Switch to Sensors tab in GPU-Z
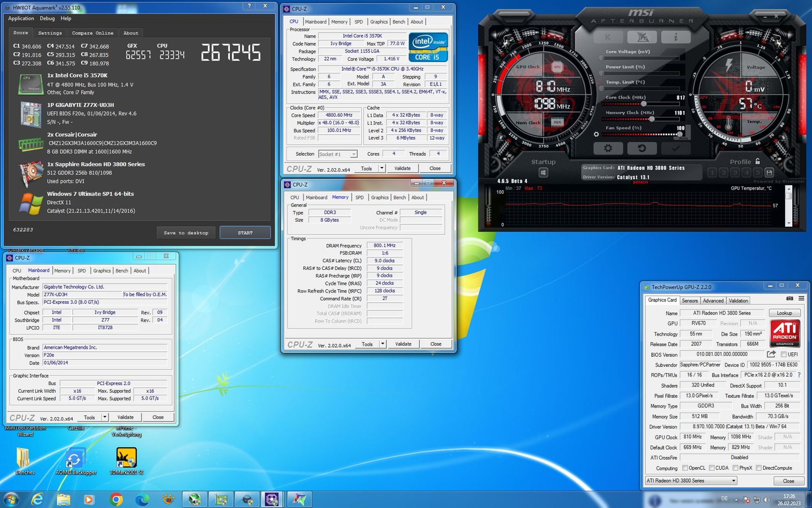This screenshot has height=508, width=812. pyautogui.click(x=690, y=301)
